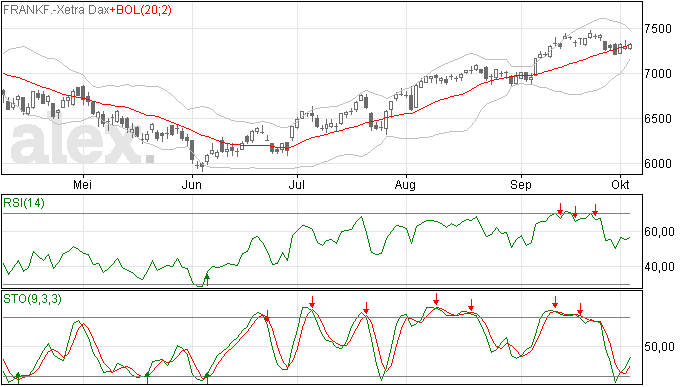This screenshot has height=387, width=690.
Task: Click the 6000 price axis label
Action: tap(658, 164)
